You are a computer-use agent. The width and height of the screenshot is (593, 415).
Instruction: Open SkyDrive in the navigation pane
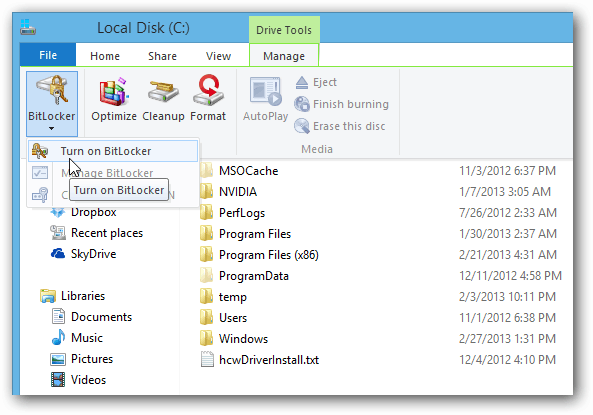[93, 254]
